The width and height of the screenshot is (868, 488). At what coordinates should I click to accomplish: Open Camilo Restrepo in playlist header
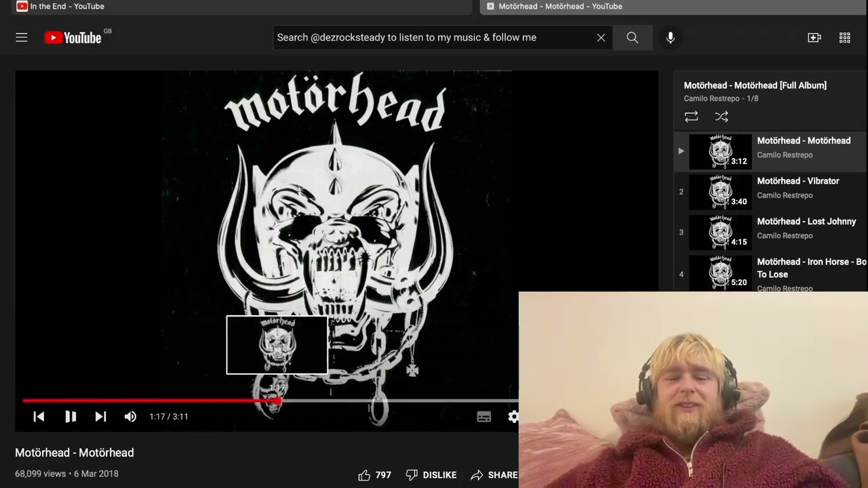click(x=711, y=99)
